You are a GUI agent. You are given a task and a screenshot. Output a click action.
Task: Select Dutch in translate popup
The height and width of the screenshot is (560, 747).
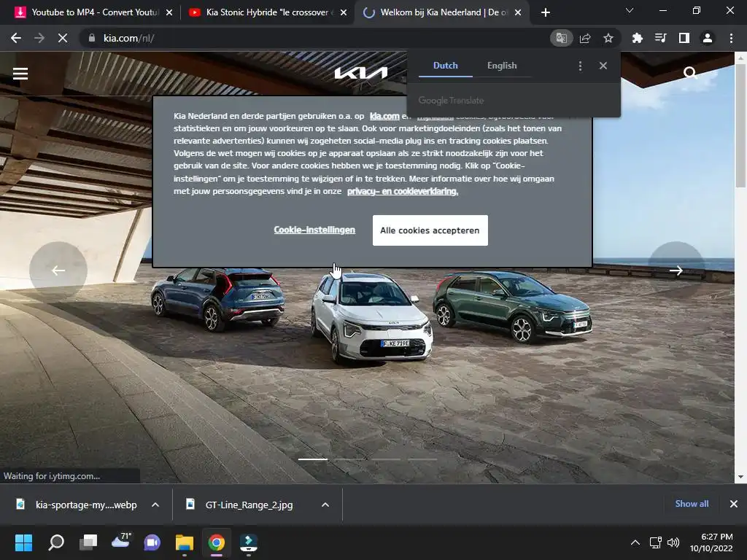pos(446,66)
